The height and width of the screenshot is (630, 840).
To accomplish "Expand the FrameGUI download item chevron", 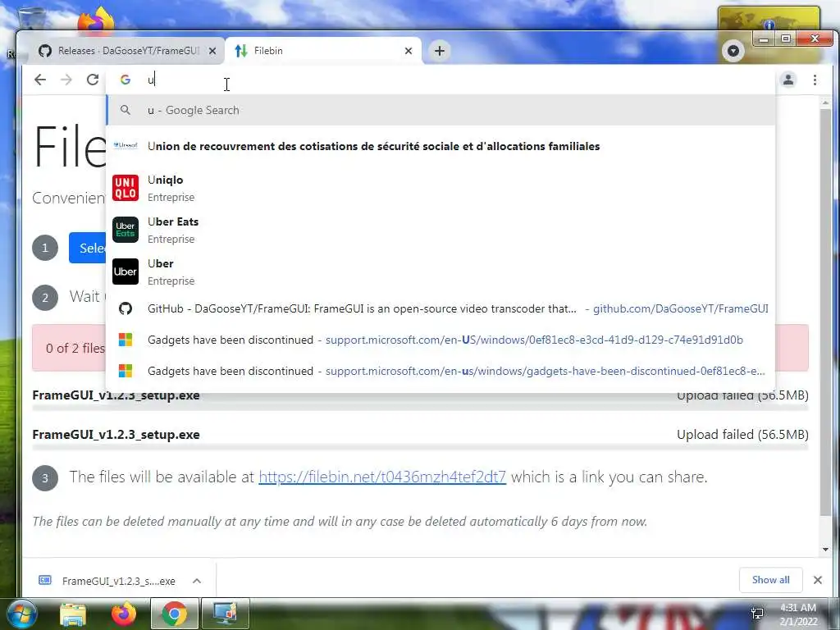I will [x=197, y=581].
